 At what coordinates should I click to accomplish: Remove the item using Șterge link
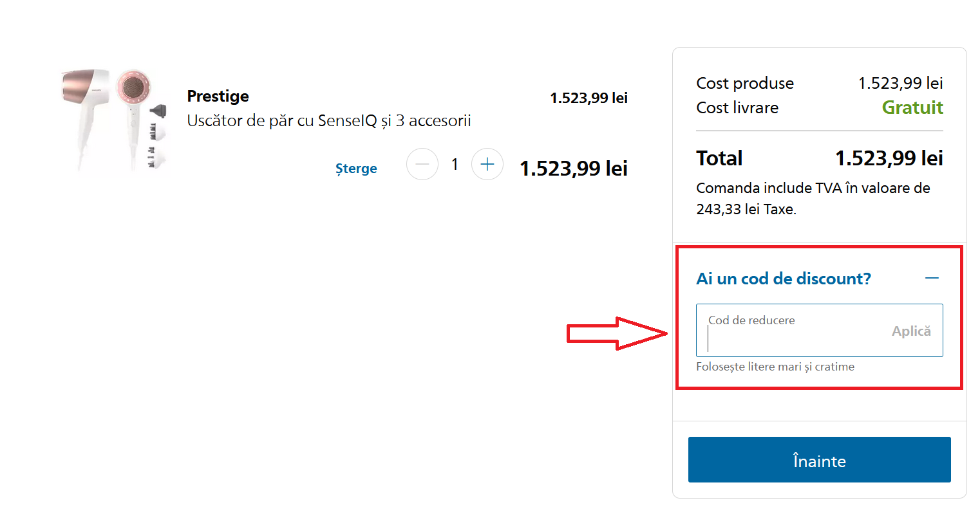[356, 169]
